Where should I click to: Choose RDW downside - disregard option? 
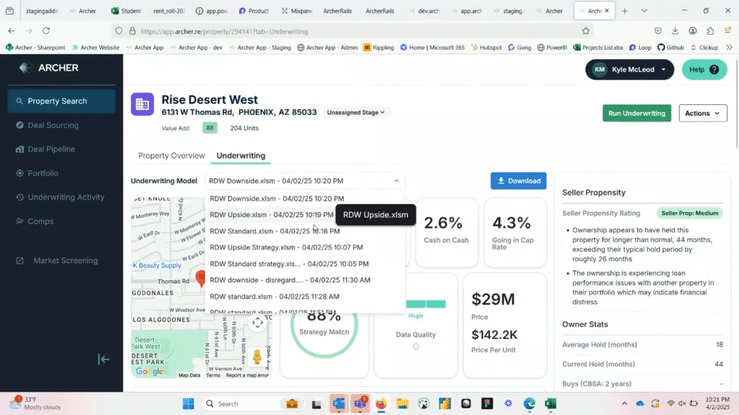[x=304, y=280]
